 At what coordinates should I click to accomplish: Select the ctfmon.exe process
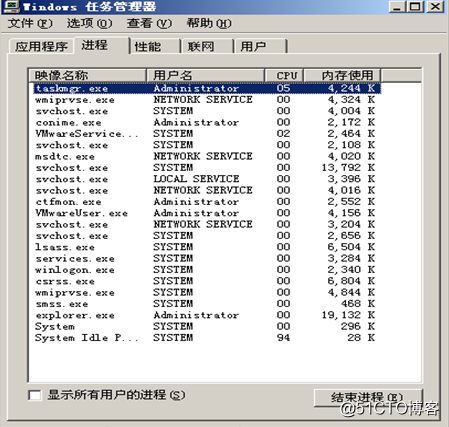click(207, 202)
